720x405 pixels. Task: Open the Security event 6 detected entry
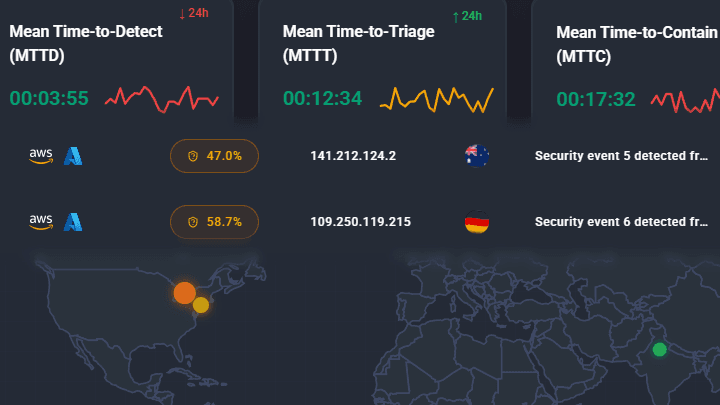[621, 222]
